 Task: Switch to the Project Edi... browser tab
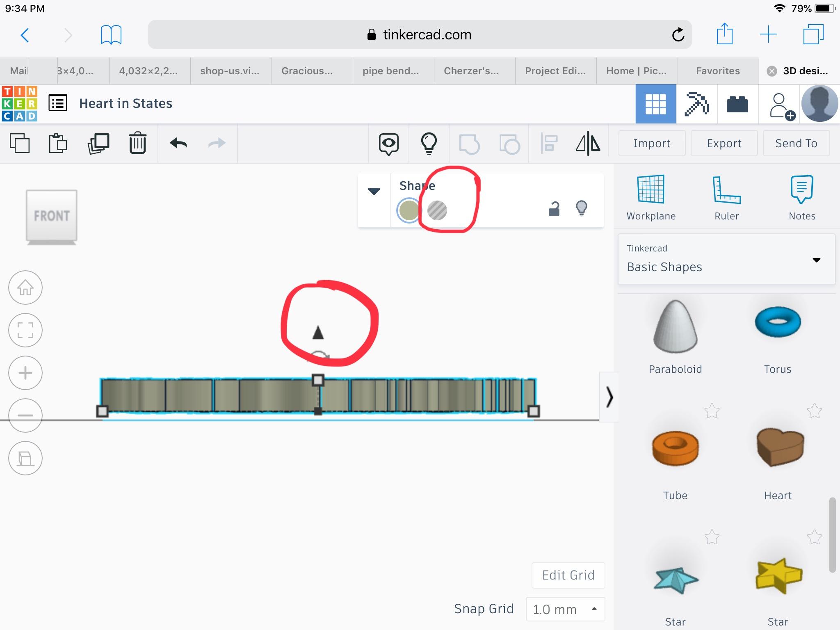(555, 71)
